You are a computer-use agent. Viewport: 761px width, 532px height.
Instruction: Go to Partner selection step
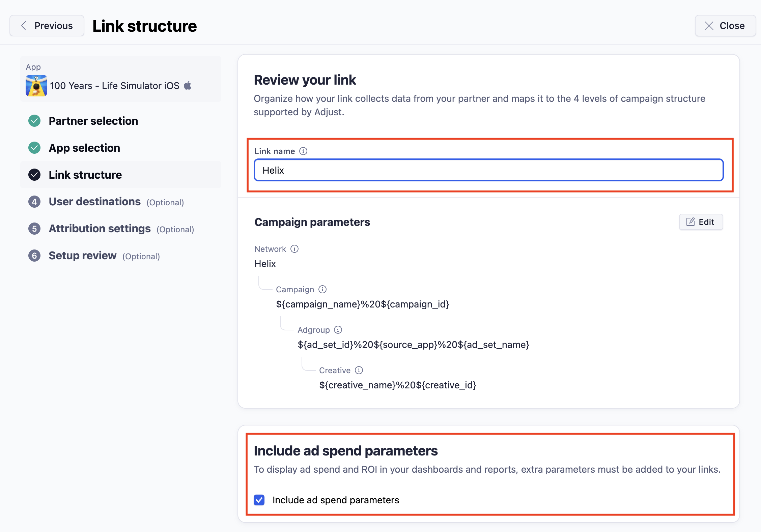(121, 121)
